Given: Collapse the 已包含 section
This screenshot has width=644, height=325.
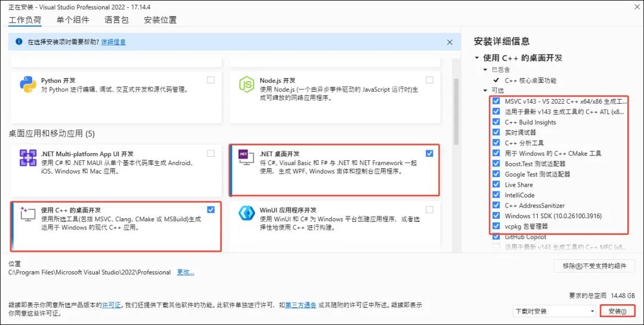Looking at the screenshot, I should click(x=485, y=70).
